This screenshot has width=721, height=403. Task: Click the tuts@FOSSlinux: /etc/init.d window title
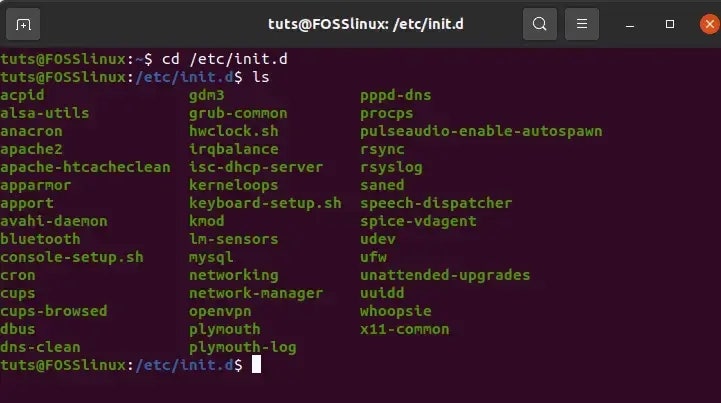click(366, 24)
